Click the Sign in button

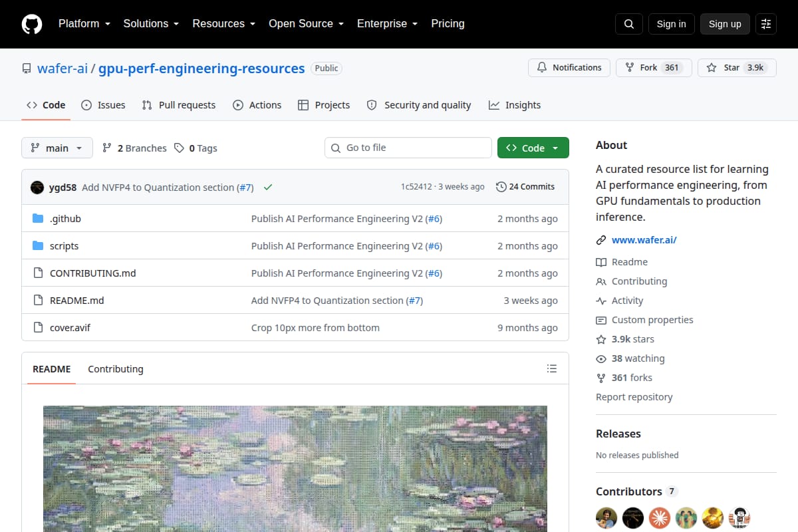point(671,24)
